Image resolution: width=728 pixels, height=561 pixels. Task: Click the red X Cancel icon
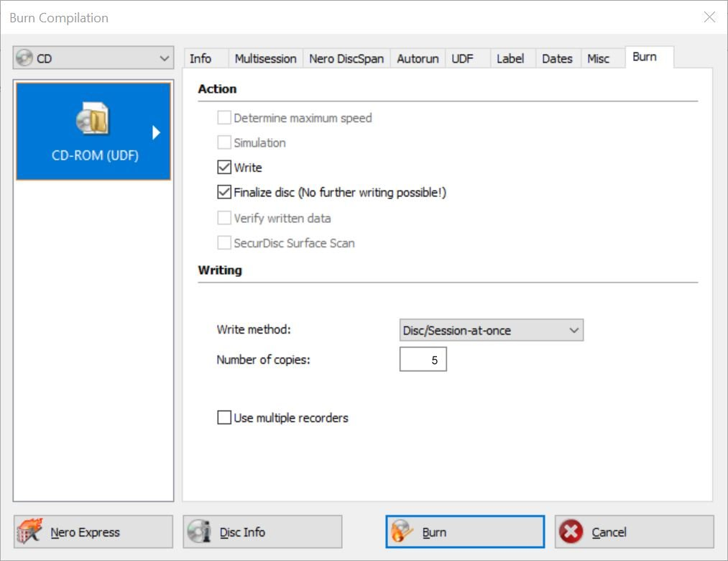(571, 532)
